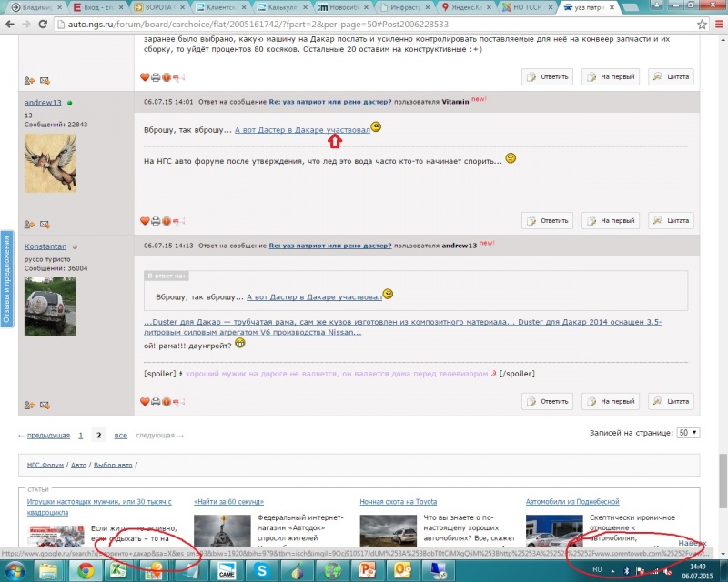Image resolution: width=728 pixels, height=582 pixels.
Task: Click the megaphone icon under andrew13's post
Action: (179, 221)
